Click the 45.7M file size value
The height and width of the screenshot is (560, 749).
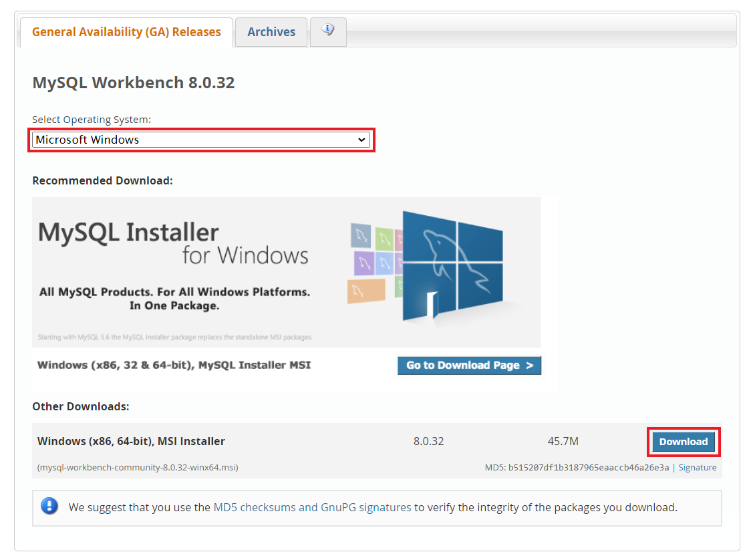tap(563, 441)
